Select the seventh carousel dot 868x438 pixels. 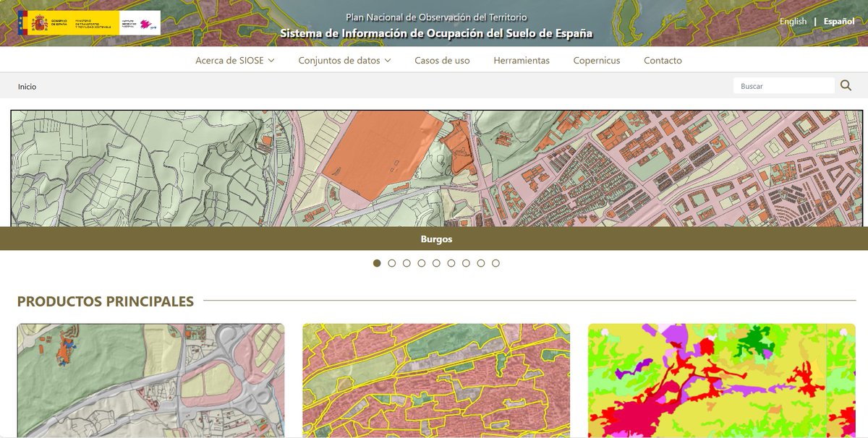tap(466, 263)
